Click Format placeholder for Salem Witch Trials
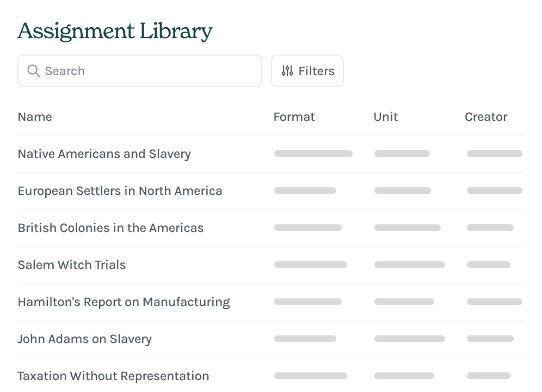This screenshot has height=392, width=542. 310,265
